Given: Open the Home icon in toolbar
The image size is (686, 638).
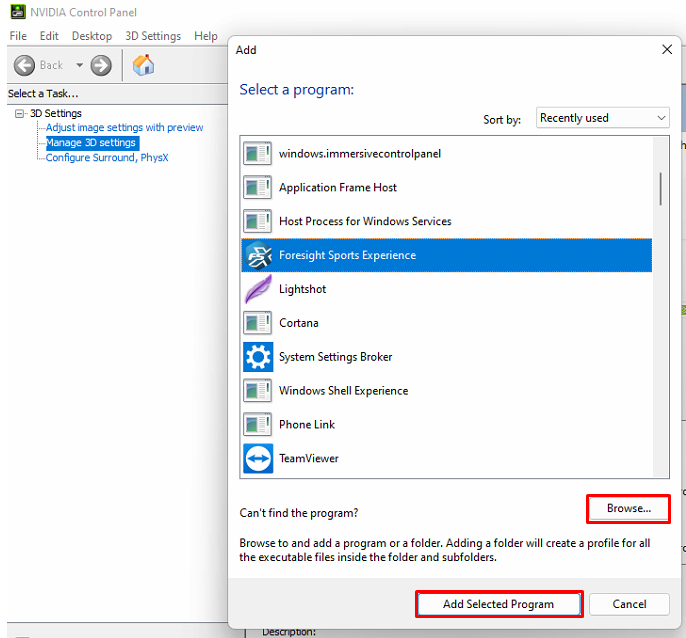Looking at the screenshot, I should click(144, 65).
